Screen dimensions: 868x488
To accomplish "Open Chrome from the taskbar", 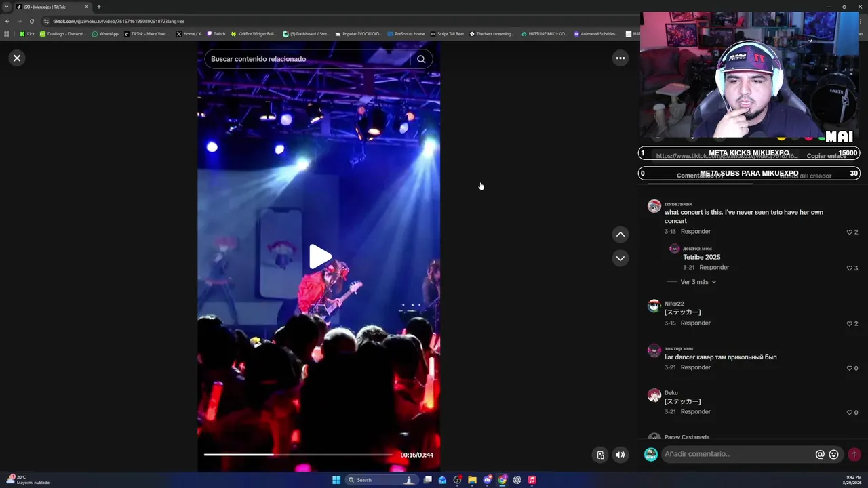I will (x=502, y=480).
